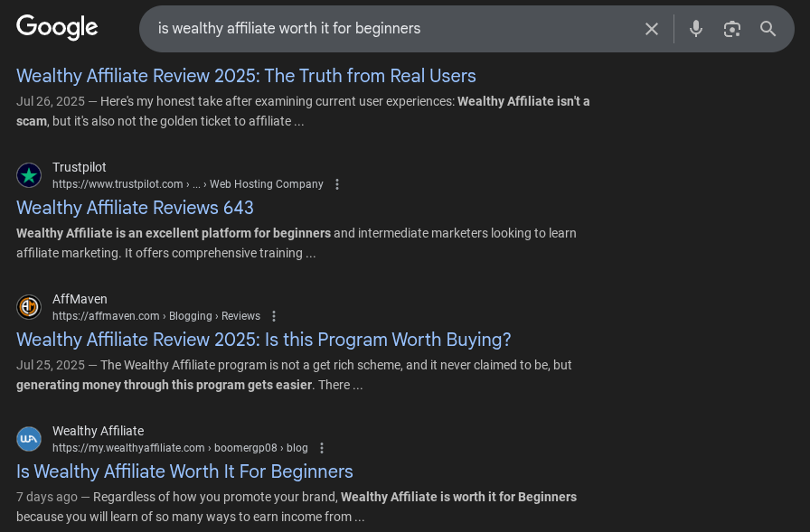Image resolution: width=810 pixels, height=532 pixels.
Task: Open more options for Trustpilot result
Action: point(337,184)
